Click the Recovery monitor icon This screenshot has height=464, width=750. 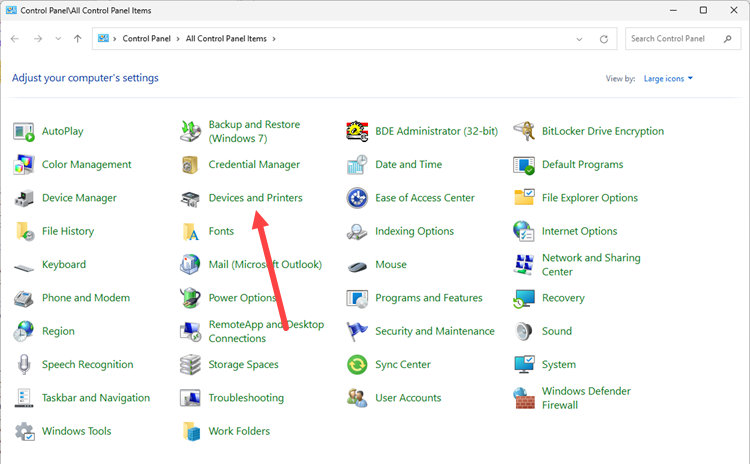click(524, 298)
